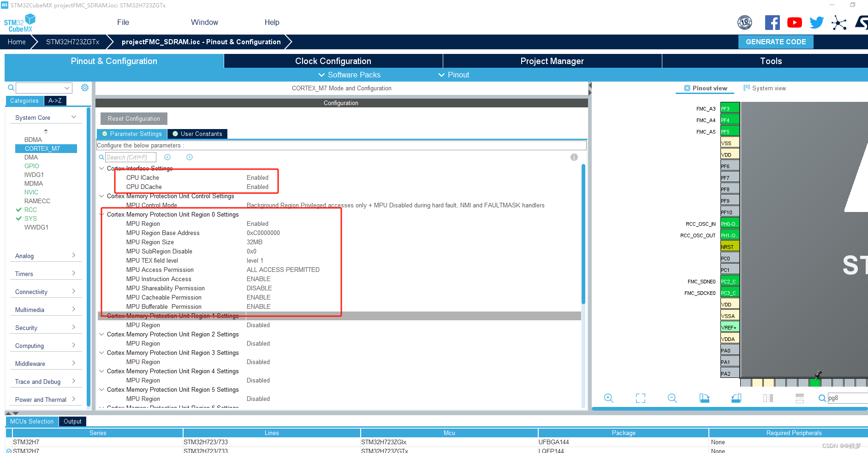Collapse MPU Region 2 Settings group
The height and width of the screenshot is (453, 868).
click(x=101, y=334)
